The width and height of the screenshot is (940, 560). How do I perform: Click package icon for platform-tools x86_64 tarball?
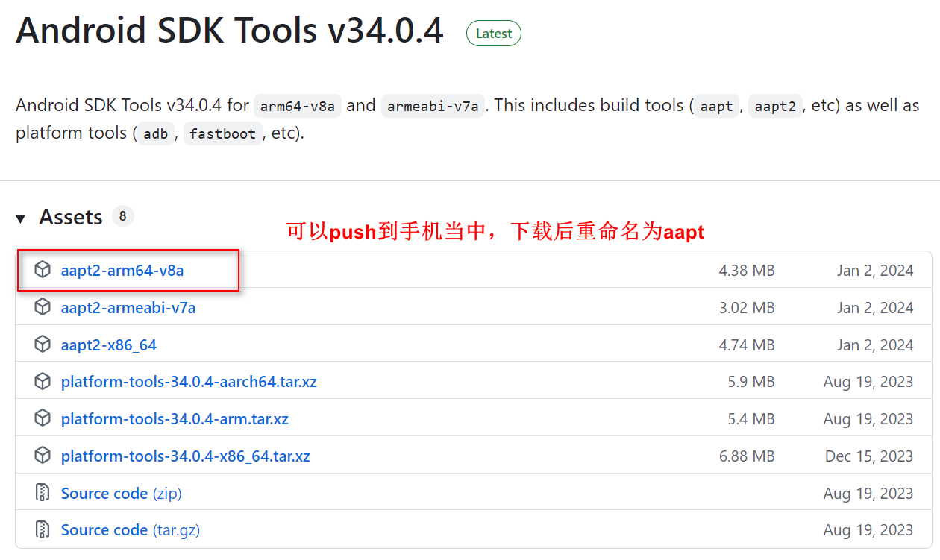(43, 456)
